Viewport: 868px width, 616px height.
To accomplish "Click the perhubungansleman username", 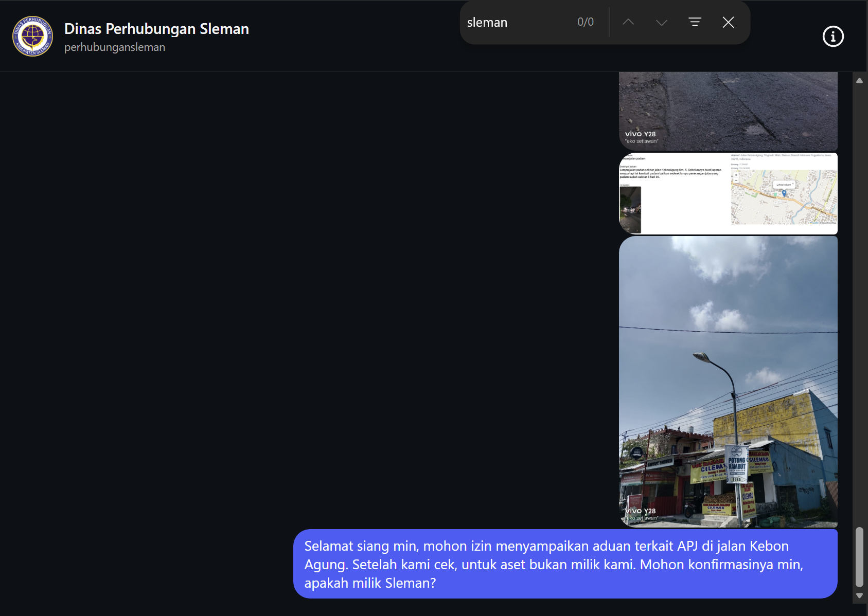I will pos(115,47).
